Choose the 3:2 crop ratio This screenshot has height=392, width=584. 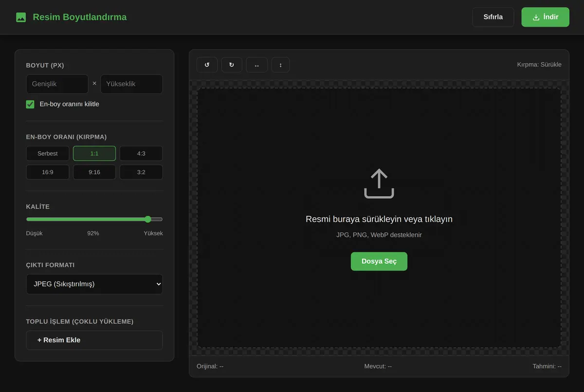[141, 172]
